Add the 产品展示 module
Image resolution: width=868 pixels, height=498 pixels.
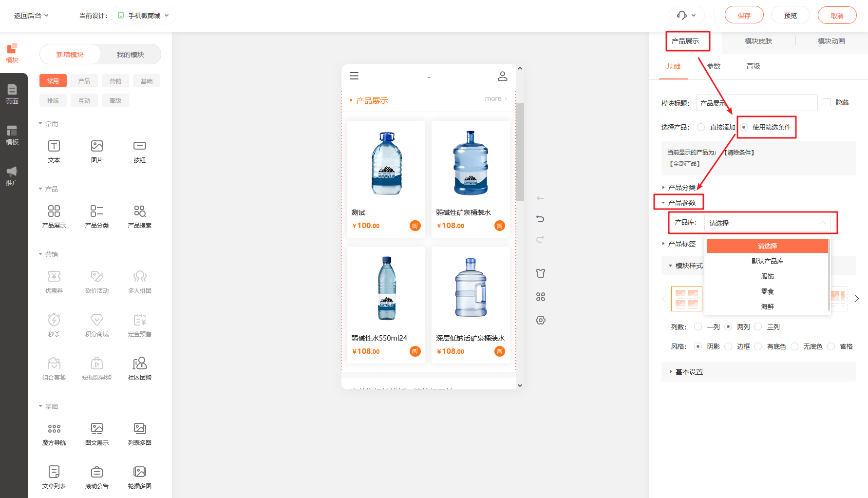(x=54, y=216)
